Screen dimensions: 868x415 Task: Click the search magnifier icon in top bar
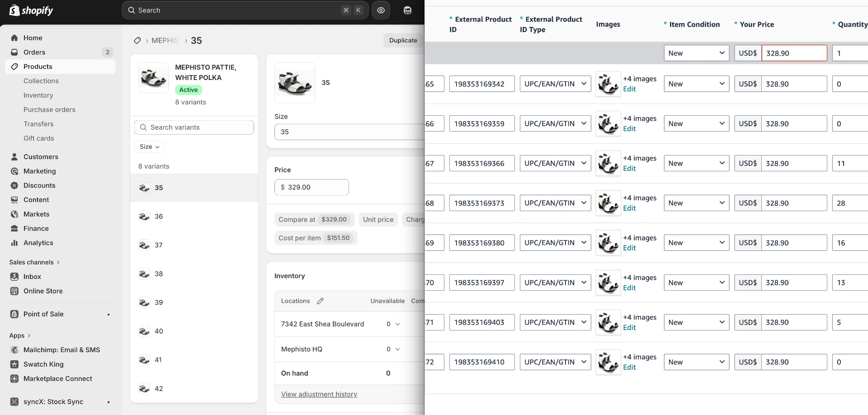132,10
